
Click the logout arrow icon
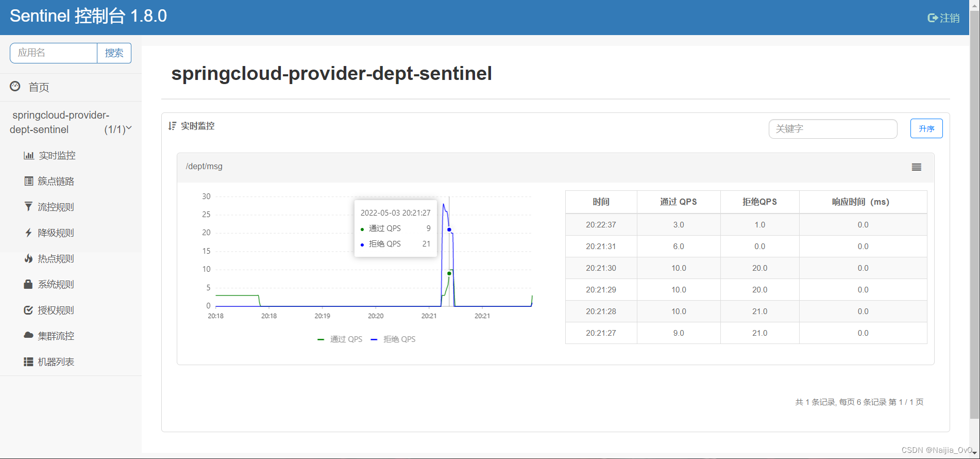pos(932,18)
